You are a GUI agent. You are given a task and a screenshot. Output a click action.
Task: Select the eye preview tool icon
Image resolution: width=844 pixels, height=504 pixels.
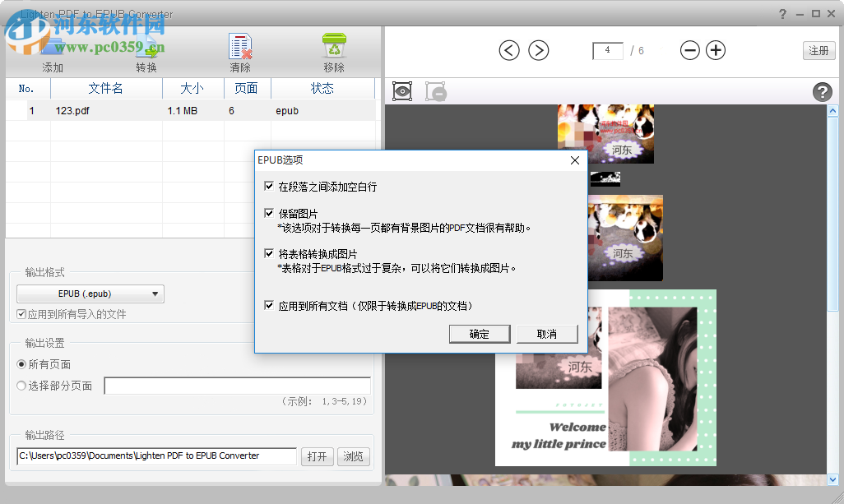(401, 91)
